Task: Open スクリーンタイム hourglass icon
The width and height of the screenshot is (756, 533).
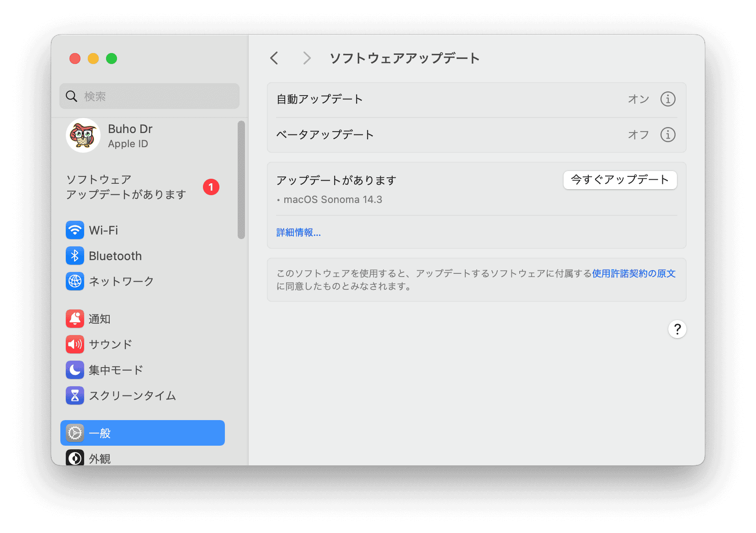Action: click(x=75, y=395)
